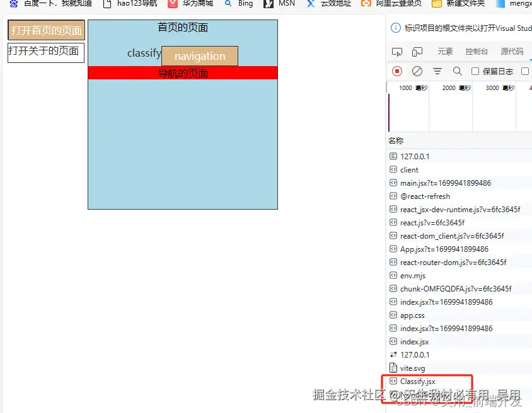Switch to the 元素 DevTools tab
Viewport: 532px width, 413px height.
[445, 51]
